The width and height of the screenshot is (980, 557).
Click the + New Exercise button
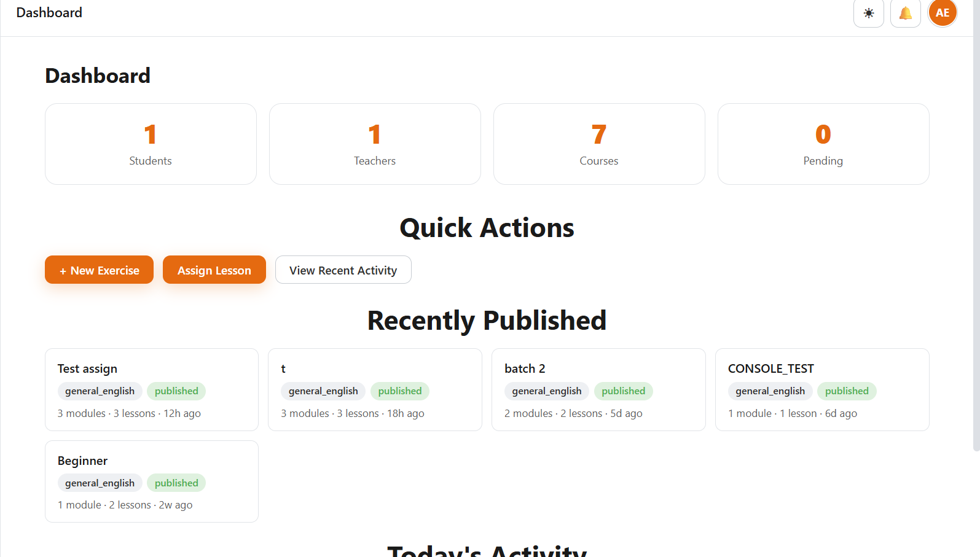click(x=99, y=270)
